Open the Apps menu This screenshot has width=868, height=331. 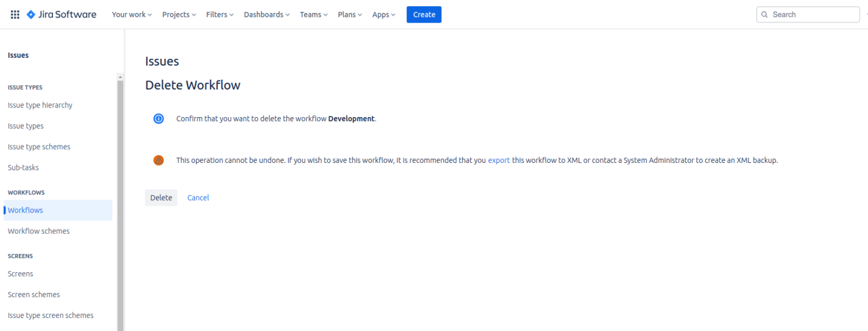coord(384,15)
